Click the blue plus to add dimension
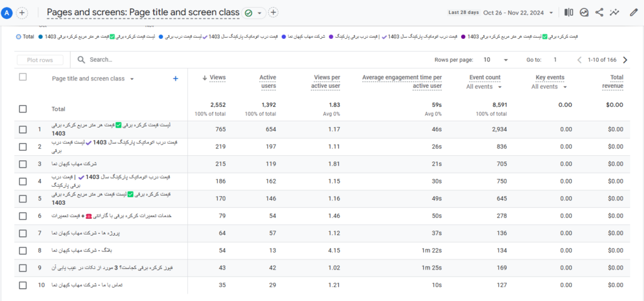The image size is (644, 301). (x=175, y=79)
